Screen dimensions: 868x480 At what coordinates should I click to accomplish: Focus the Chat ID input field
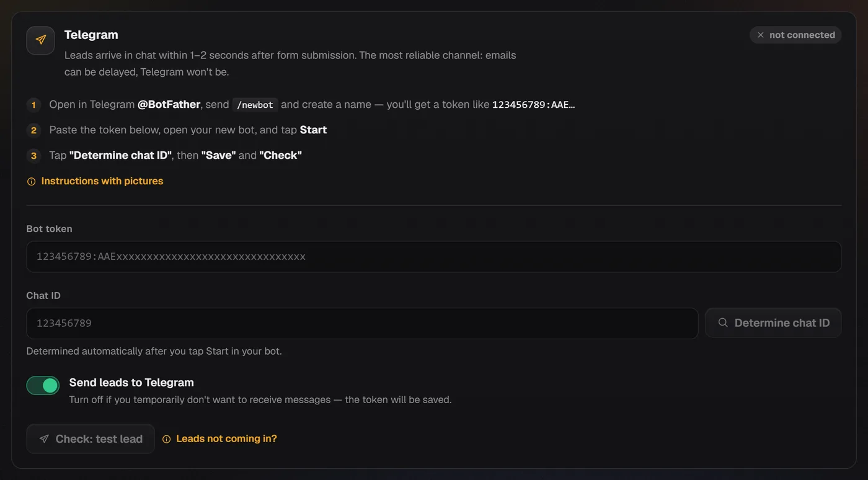pyautogui.click(x=362, y=323)
